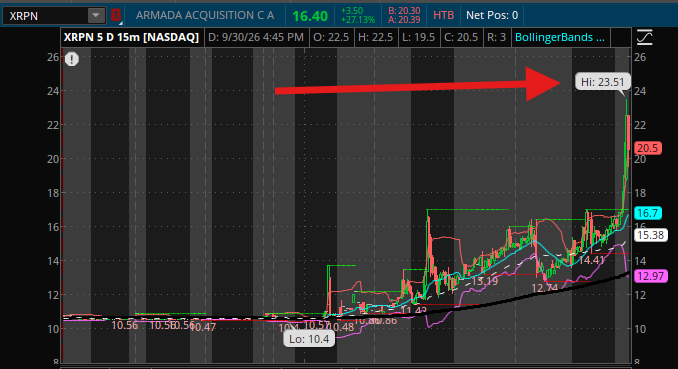Click the red alert badge beside symbol

click(x=115, y=16)
